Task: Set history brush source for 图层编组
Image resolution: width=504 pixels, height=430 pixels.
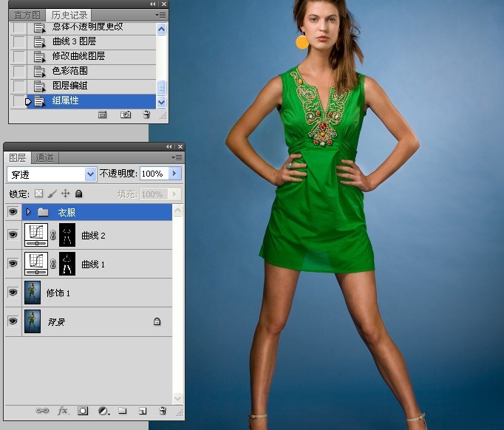Action: pos(19,86)
